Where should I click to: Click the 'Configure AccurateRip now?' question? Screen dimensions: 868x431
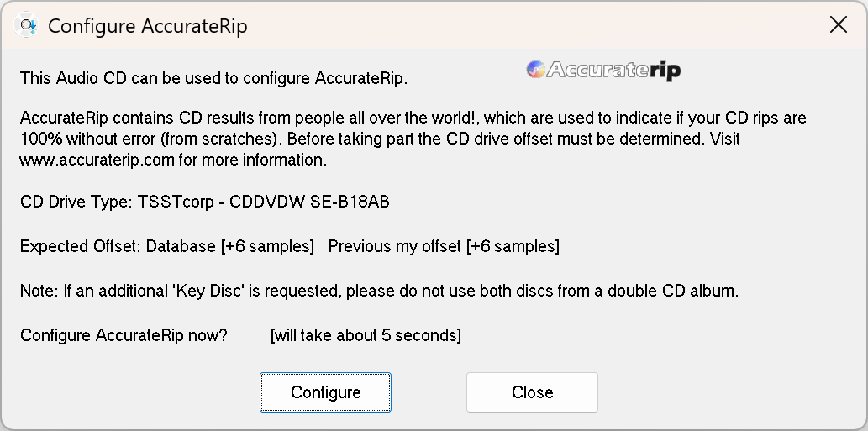[124, 336]
